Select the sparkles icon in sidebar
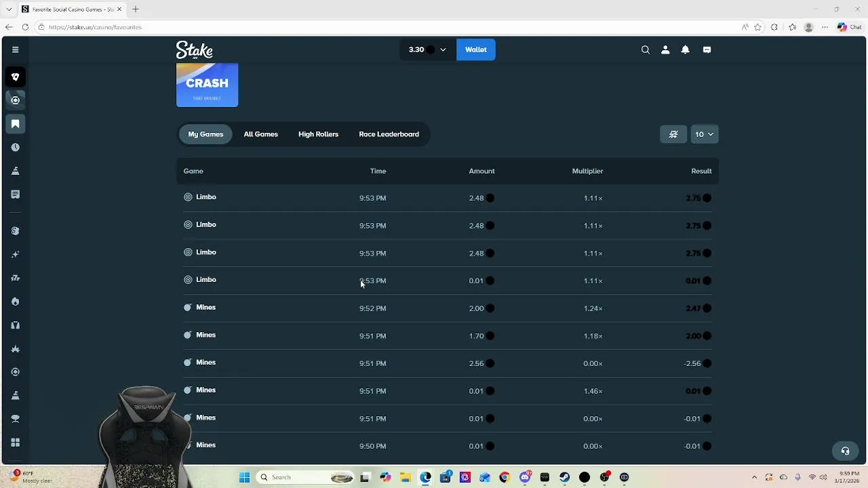The image size is (868, 488). 15,255
